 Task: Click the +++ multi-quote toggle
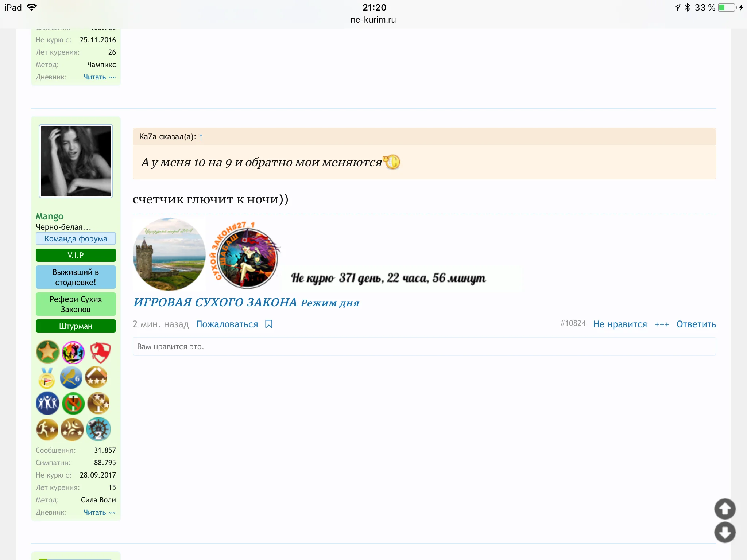662,324
